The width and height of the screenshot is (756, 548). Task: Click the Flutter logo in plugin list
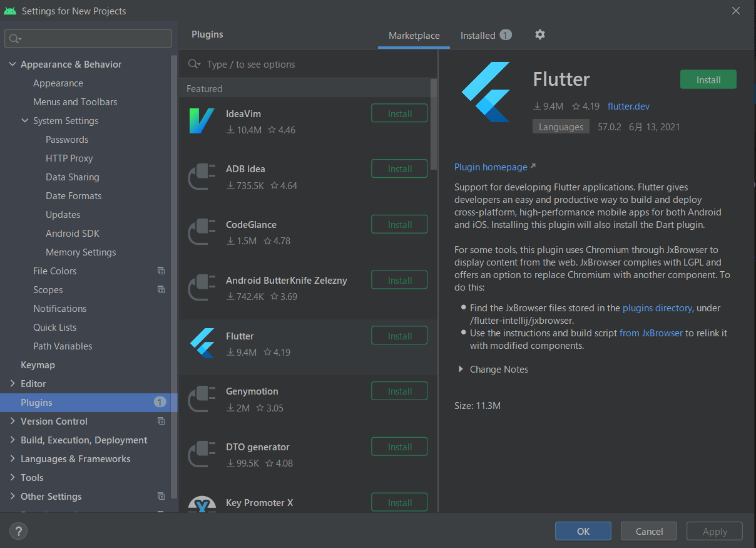(x=202, y=343)
